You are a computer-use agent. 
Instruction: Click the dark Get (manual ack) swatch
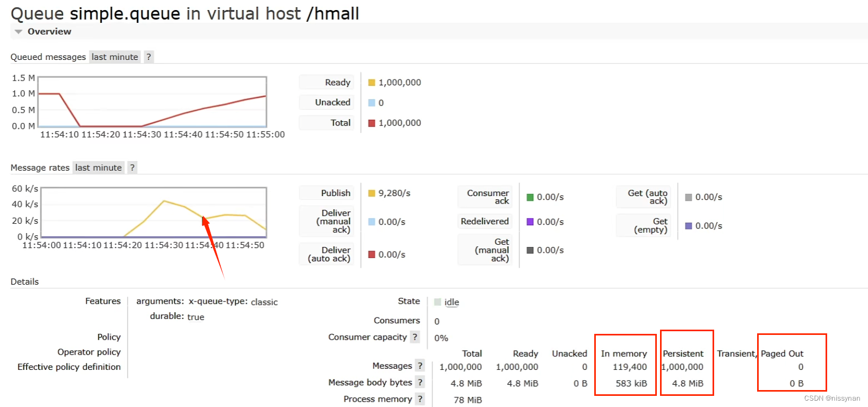coord(530,250)
